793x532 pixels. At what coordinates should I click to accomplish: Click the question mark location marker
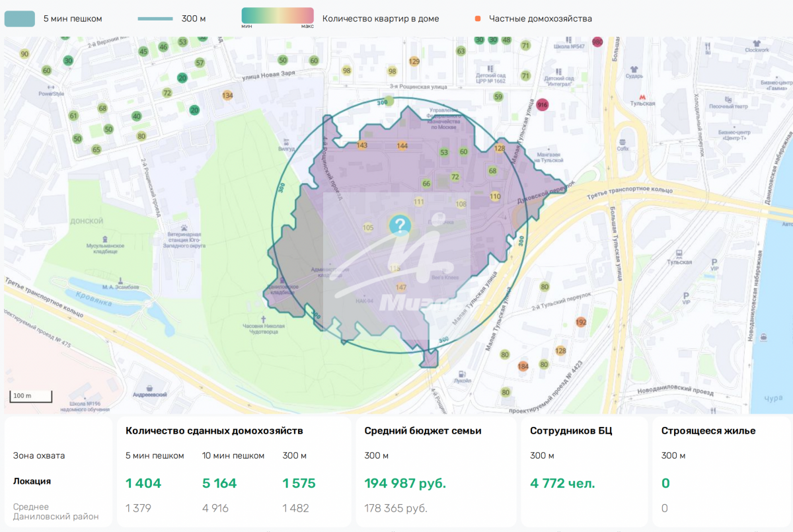click(x=399, y=225)
